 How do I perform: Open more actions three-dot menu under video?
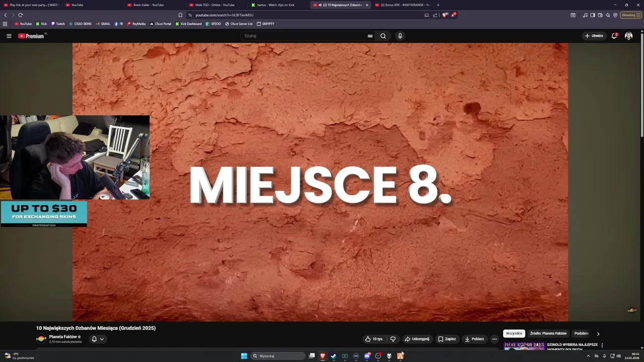[494, 339]
